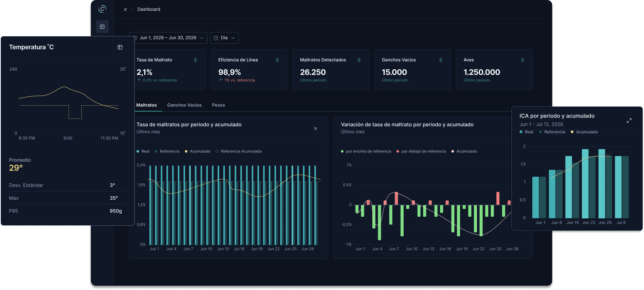The height and width of the screenshot is (290, 644).
Task: Click the P95 950g row
Action: [x=67, y=211]
